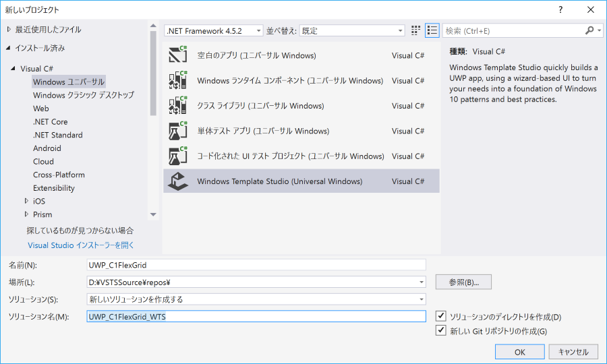Select the Android category
The height and width of the screenshot is (364, 607).
[47, 148]
